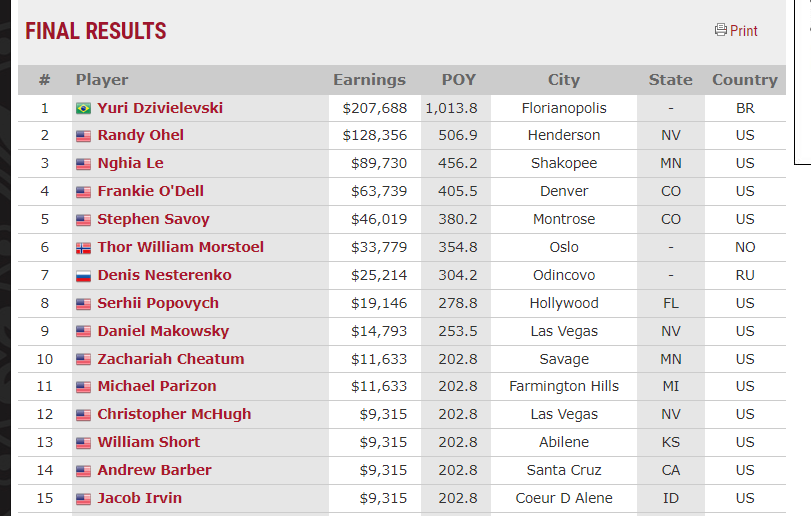Click the Russia flag beside Denis Nesterenko

point(84,275)
